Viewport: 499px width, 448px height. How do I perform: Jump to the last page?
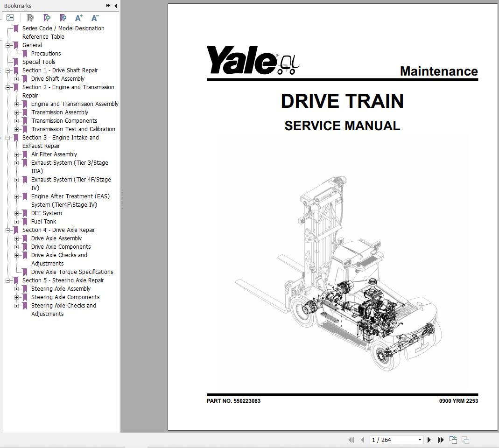click(x=441, y=440)
